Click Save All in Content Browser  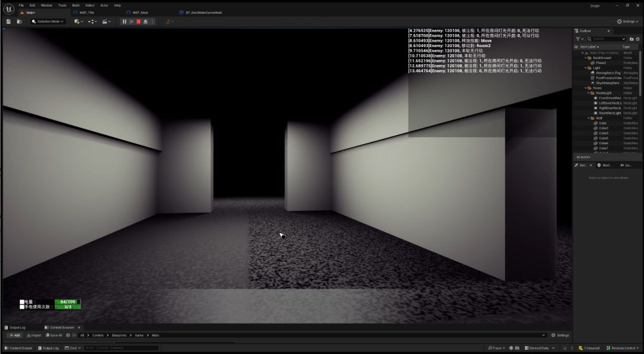tap(54, 335)
